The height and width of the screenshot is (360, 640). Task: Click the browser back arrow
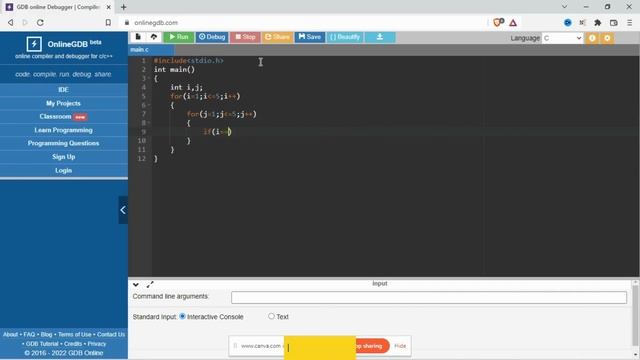[11, 23]
